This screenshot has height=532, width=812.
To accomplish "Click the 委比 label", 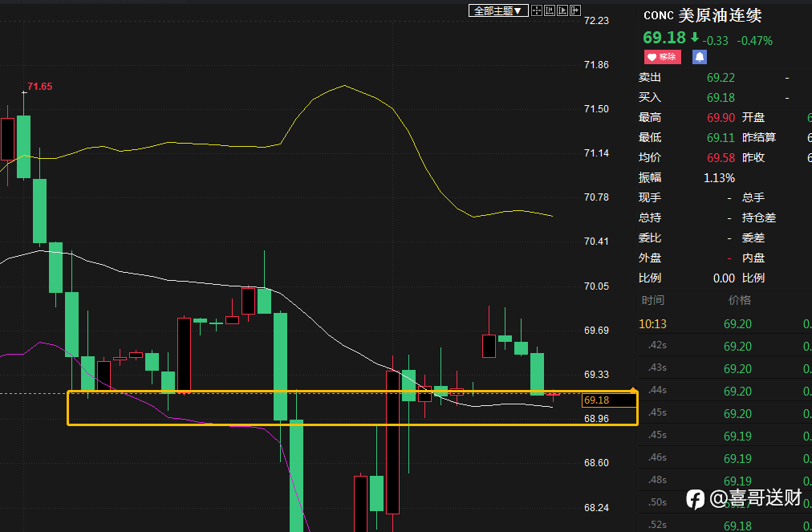I will pyautogui.click(x=650, y=238).
